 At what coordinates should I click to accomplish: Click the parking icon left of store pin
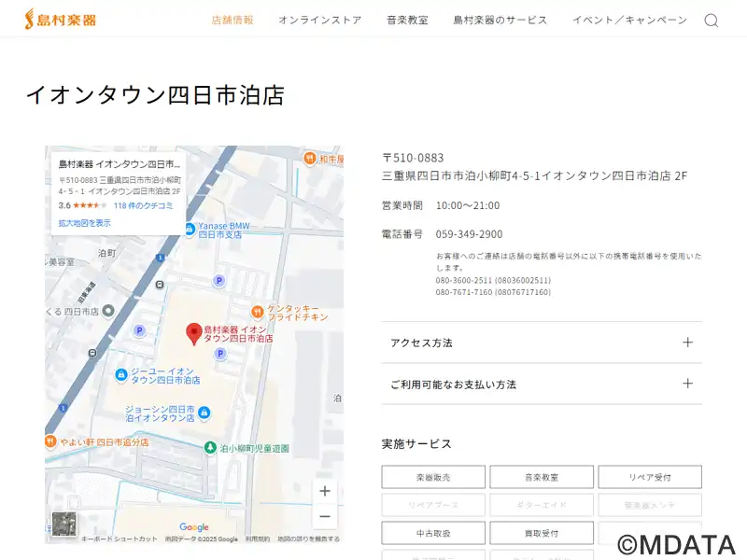pos(139,330)
